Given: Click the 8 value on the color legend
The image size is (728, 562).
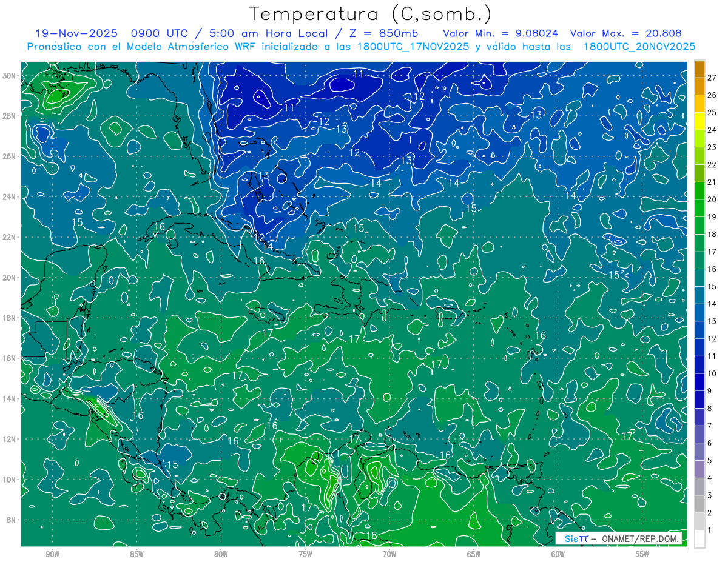Looking at the screenshot, I should (x=710, y=408).
